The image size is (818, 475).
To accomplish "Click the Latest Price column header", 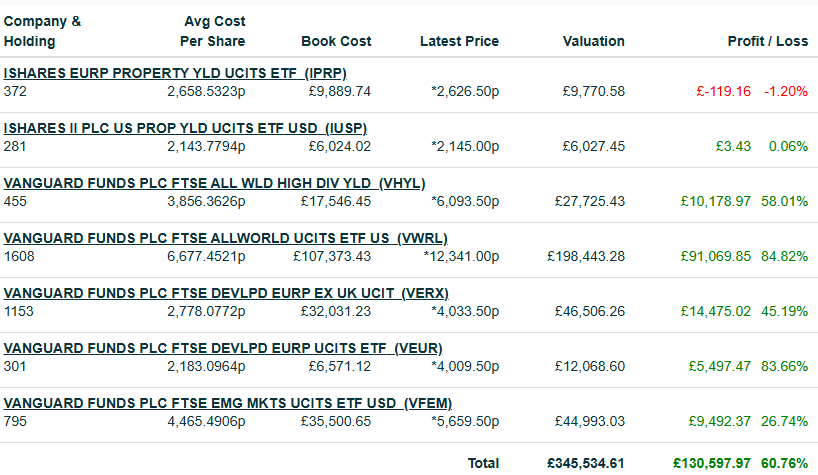I will 459,41.
